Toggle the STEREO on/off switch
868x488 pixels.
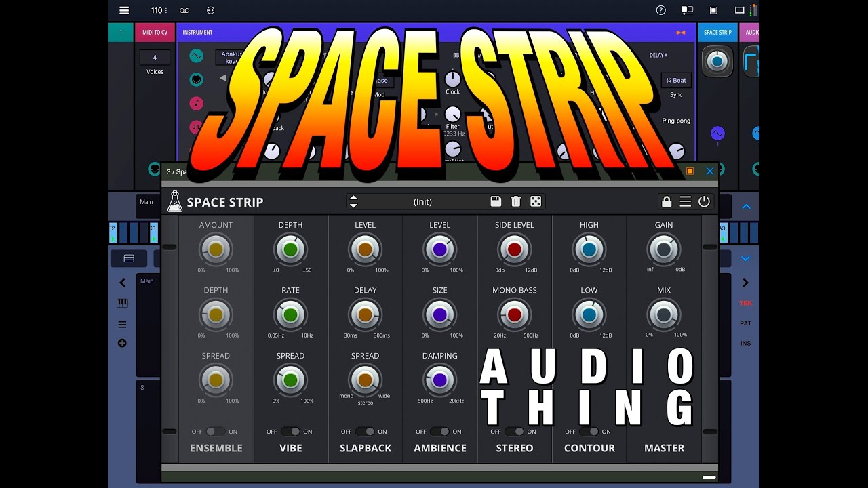514,432
